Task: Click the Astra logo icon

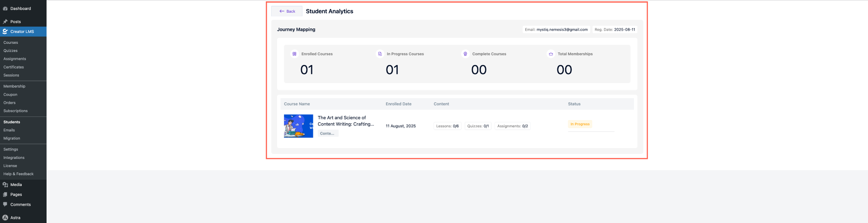Action: pyautogui.click(x=5, y=218)
